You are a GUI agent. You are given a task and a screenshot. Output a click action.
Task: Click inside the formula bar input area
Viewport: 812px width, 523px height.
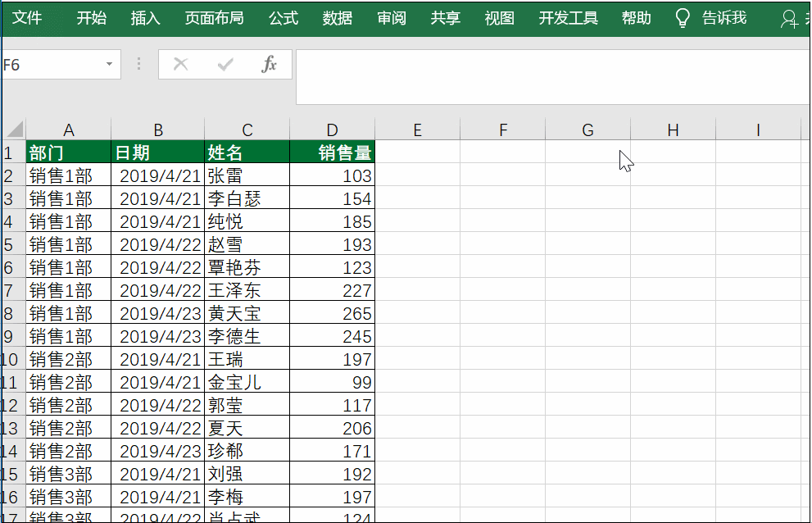tap(492, 64)
